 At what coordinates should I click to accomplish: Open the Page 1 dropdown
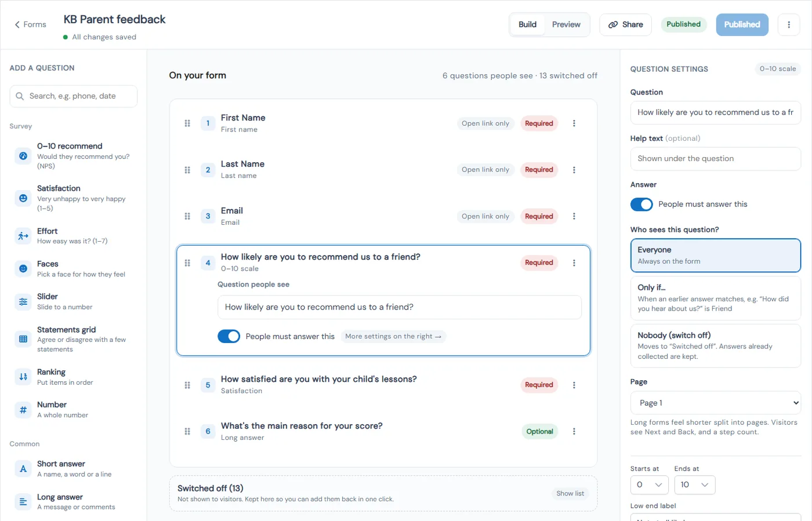(x=716, y=403)
